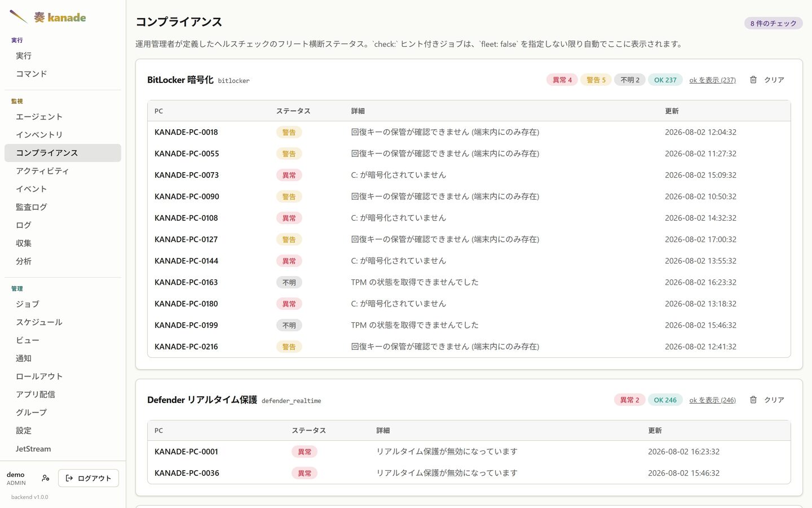Image resolution: width=812 pixels, height=508 pixels.
Task: Select row KANADE-PC-0163
Action: coord(469,282)
